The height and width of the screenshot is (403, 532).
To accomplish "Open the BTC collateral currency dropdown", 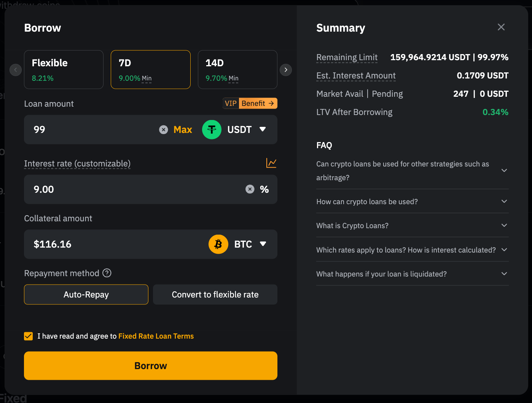I will pyautogui.click(x=263, y=244).
